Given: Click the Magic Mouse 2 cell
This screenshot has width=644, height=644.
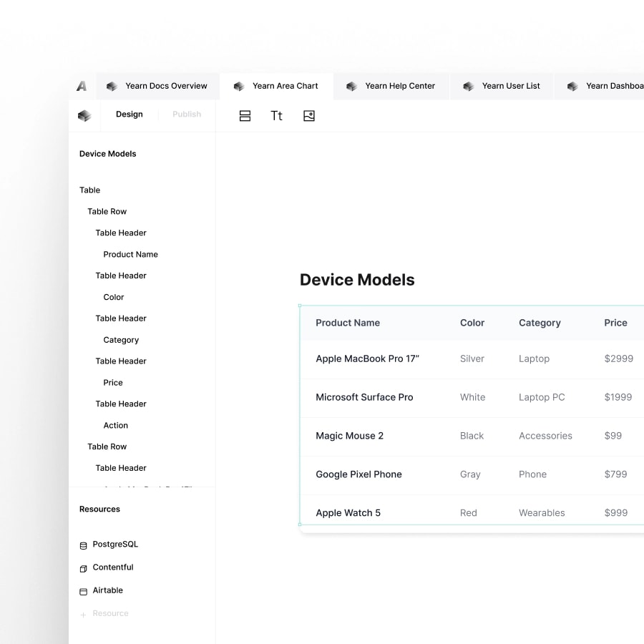Looking at the screenshot, I should click(349, 436).
